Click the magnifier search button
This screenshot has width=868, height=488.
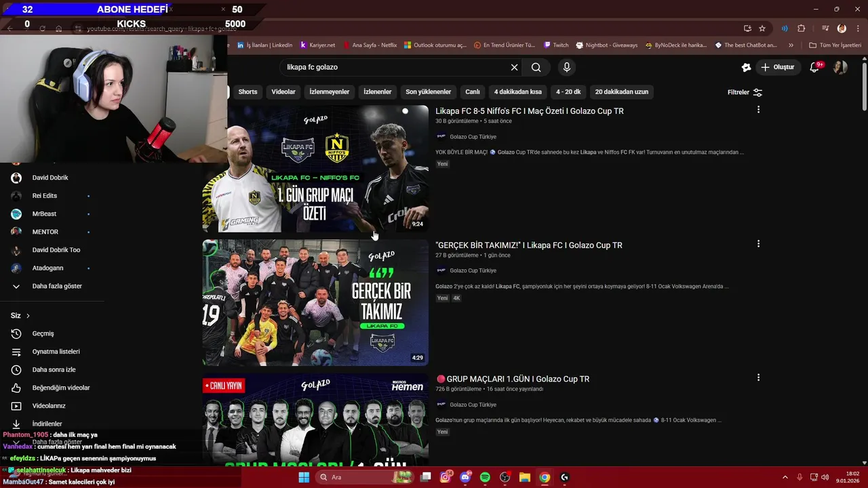coord(536,67)
